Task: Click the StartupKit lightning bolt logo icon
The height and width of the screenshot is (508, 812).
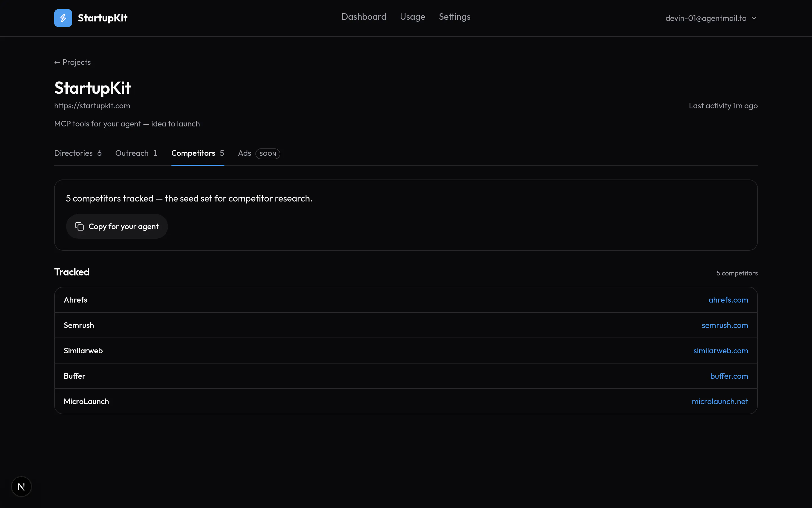Action: click(63, 18)
